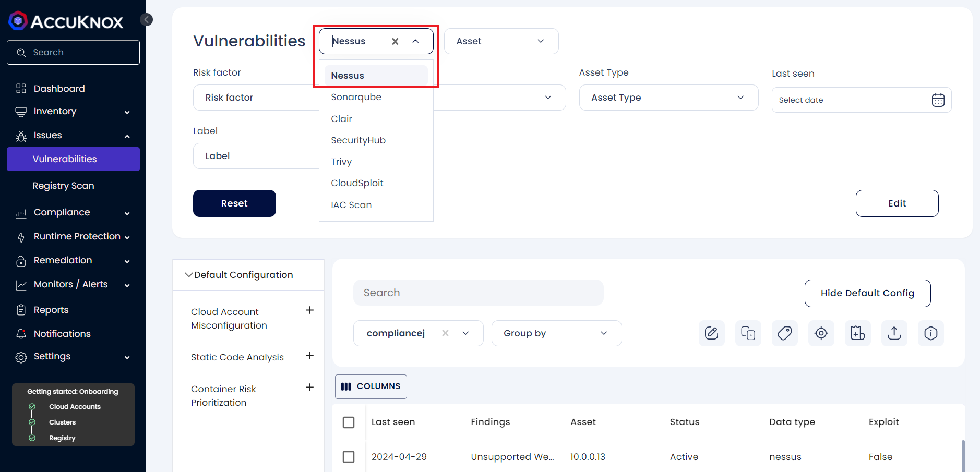Click the Compliance chart icon
Screen dimensions: 980x472
(21, 213)
